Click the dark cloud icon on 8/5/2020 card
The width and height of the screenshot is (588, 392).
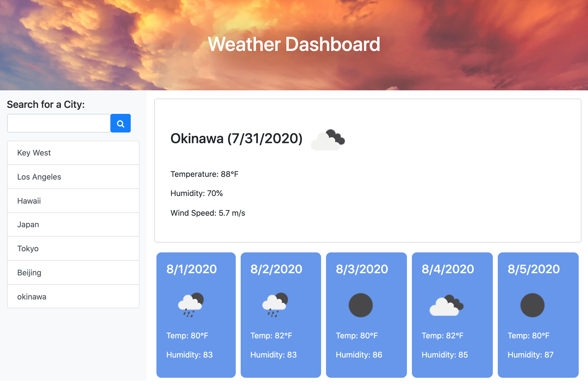point(532,305)
